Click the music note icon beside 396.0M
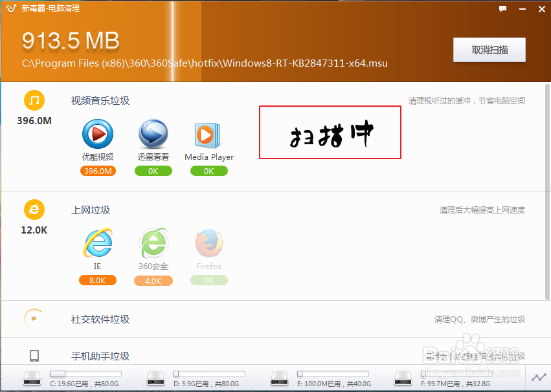Screen dimensions: 551x392 (x=34, y=102)
